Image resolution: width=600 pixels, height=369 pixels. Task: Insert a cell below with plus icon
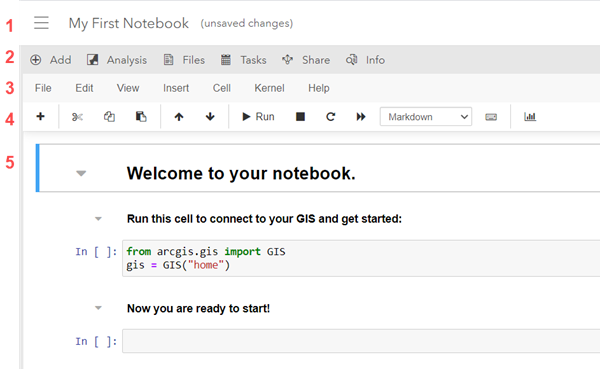[41, 116]
